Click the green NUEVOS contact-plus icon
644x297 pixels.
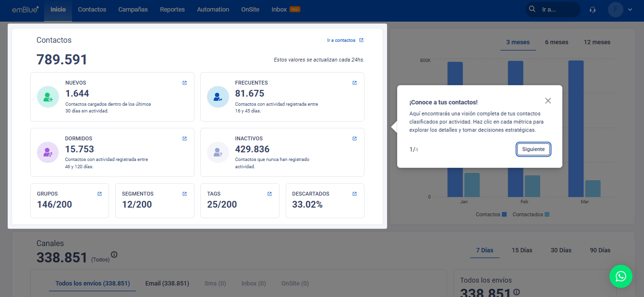[48, 97]
